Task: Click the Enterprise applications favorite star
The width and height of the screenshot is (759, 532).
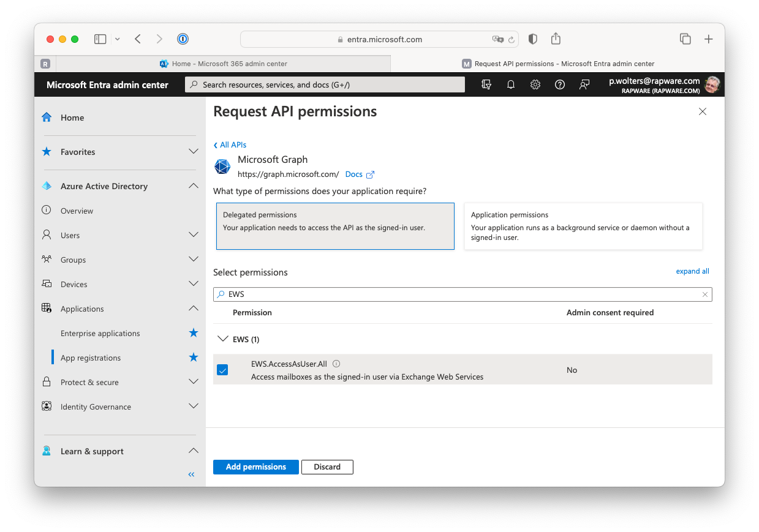Action: click(x=194, y=333)
